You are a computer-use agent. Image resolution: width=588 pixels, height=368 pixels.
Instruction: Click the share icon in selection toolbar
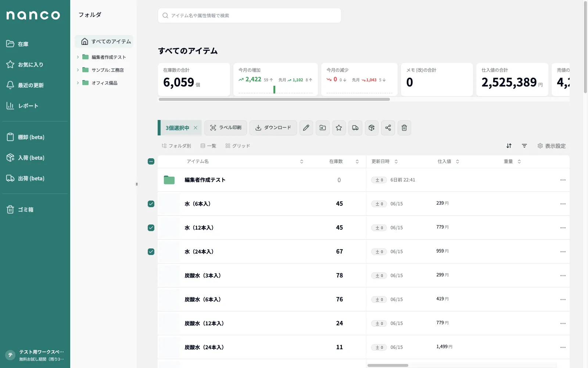pos(388,128)
